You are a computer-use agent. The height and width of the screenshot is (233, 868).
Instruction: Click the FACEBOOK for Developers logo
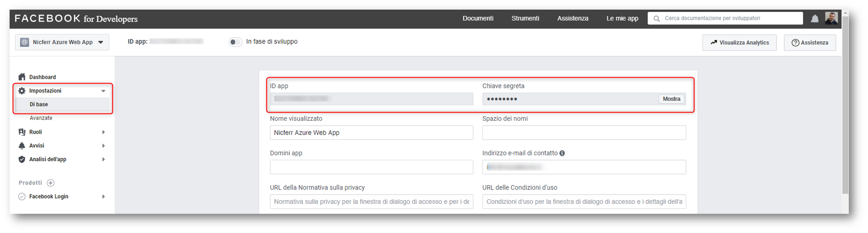(x=76, y=18)
